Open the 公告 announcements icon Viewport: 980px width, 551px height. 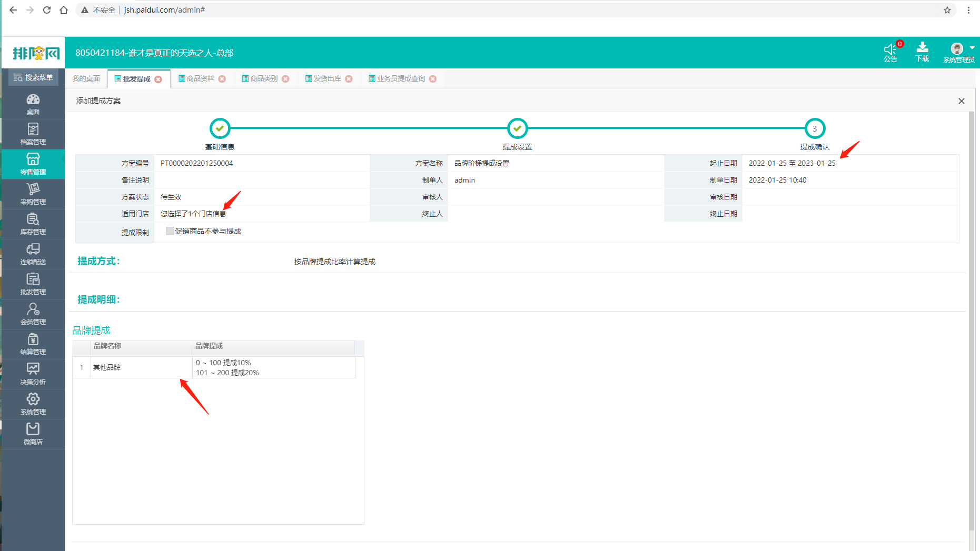point(890,53)
